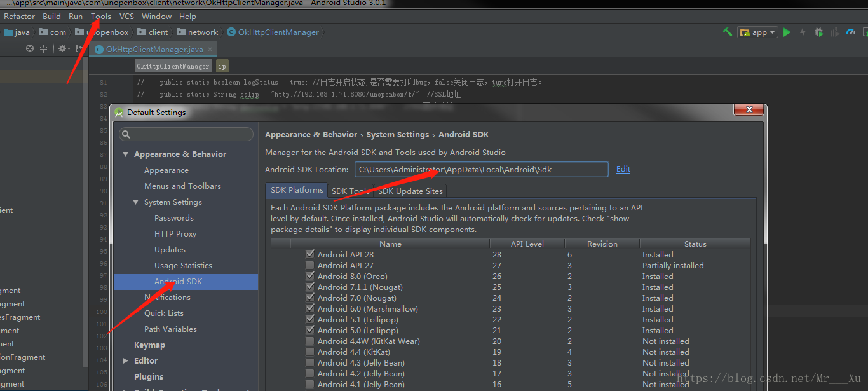
Task: Click the Edit link for SDK location
Action: 623,169
